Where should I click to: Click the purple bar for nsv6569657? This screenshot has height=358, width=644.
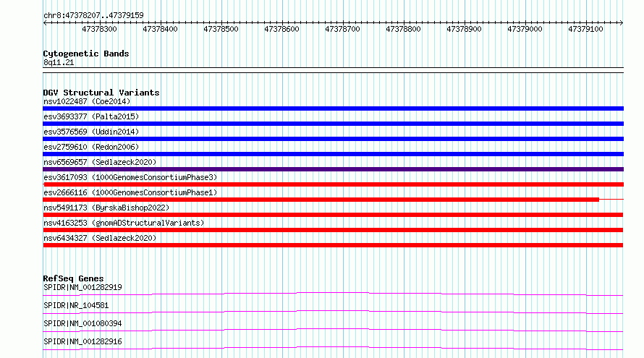pyautogui.click(x=333, y=169)
